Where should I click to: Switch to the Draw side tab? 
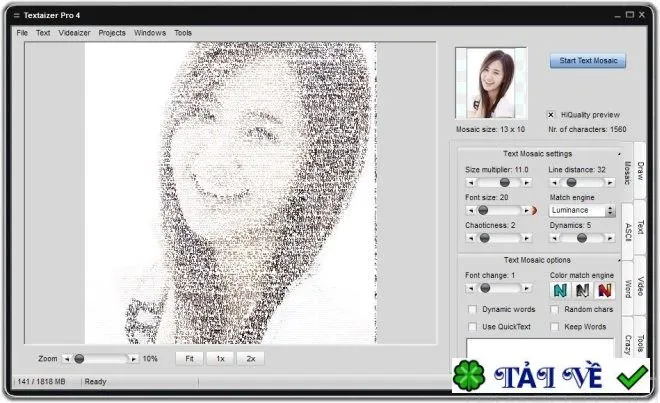click(640, 171)
